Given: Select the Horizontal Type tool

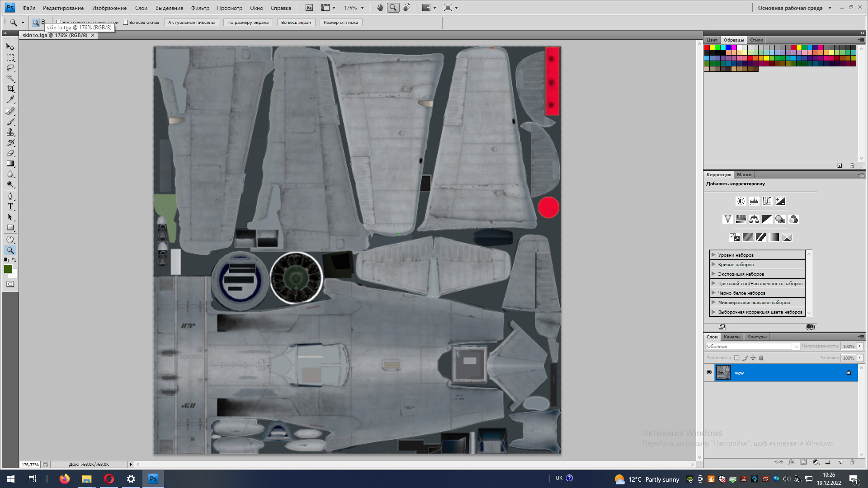Looking at the screenshot, I should 10,207.
